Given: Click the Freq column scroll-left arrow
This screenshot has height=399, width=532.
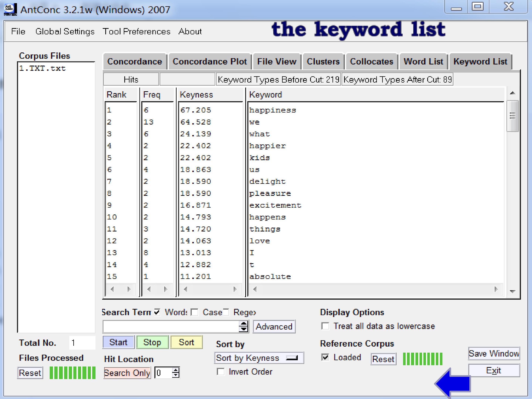Looking at the screenshot, I should (149, 289).
